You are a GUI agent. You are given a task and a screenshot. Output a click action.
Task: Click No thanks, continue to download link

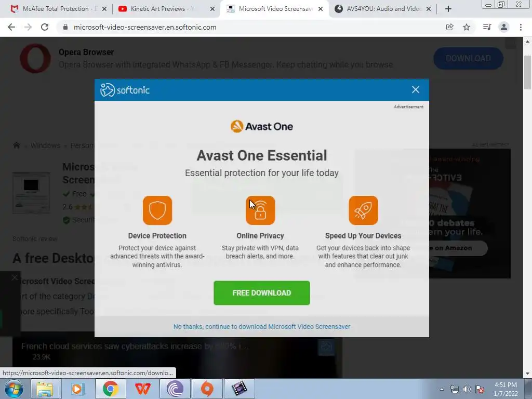(262, 327)
